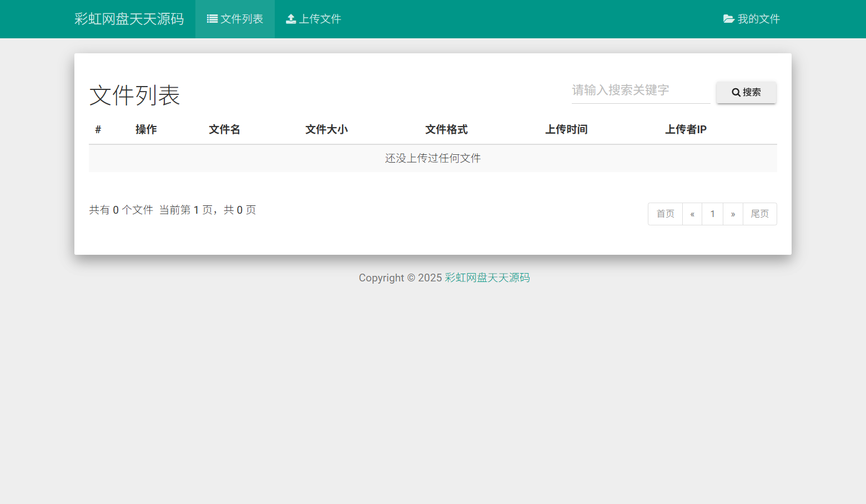Click the « previous page button
This screenshot has height=504, width=866.
pos(692,214)
